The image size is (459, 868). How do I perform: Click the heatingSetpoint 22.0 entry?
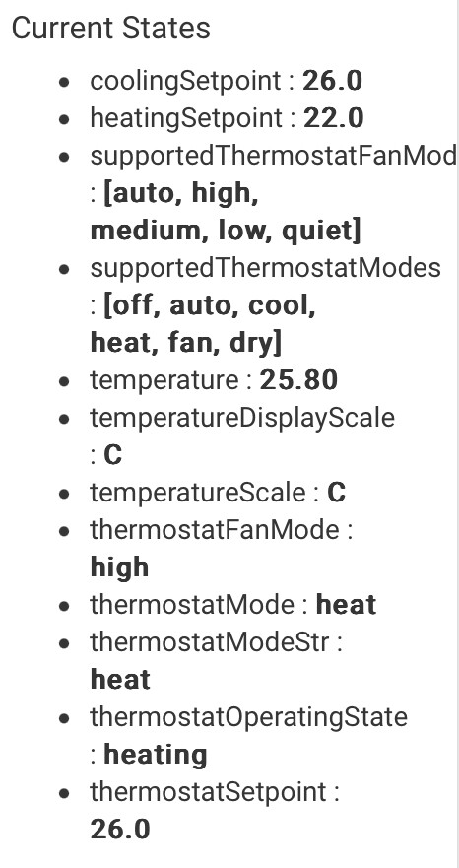(227, 118)
